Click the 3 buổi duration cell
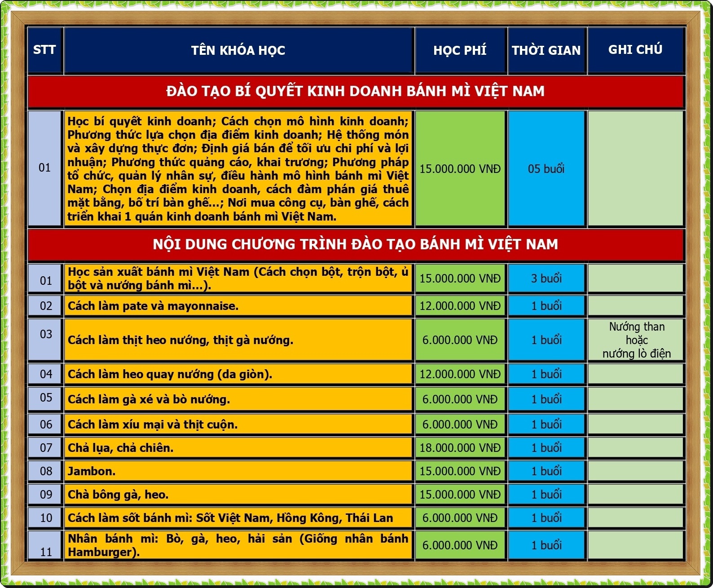The height and width of the screenshot is (588, 713). click(546, 279)
